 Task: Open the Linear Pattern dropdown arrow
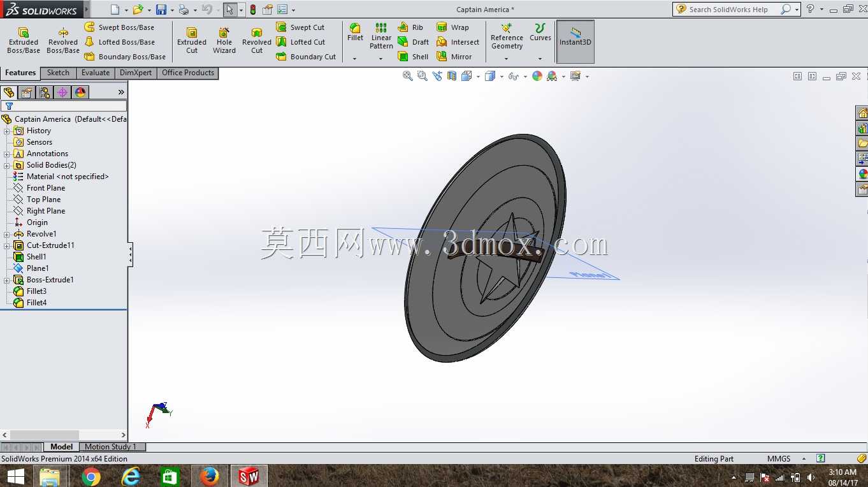click(381, 59)
